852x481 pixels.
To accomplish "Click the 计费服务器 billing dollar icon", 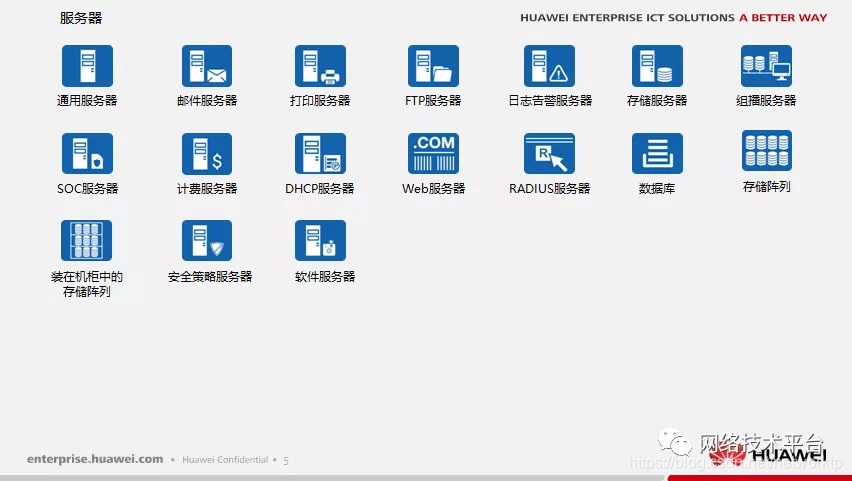I will (x=207, y=154).
